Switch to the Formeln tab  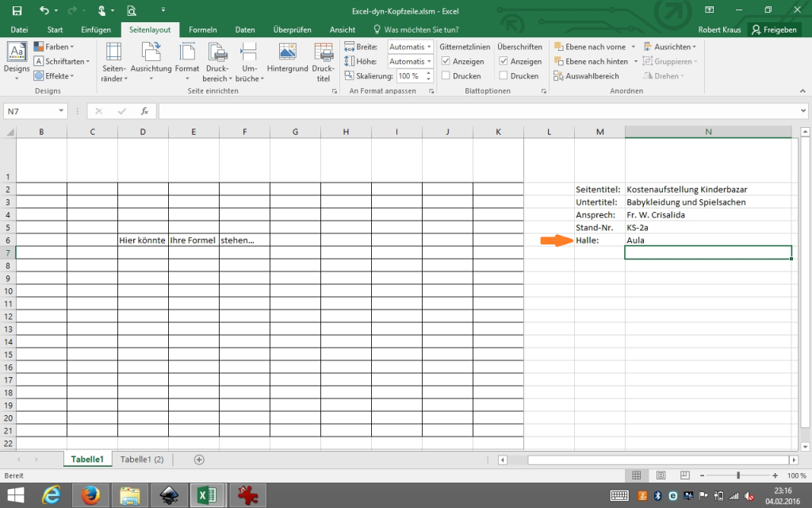pyautogui.click(x=202, y=29)
